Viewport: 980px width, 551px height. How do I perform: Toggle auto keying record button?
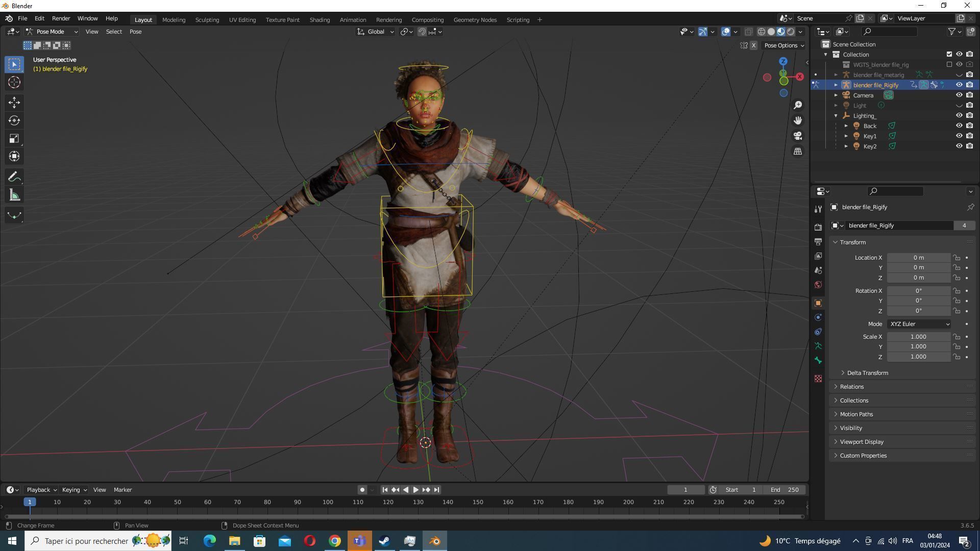coord(362,490)
